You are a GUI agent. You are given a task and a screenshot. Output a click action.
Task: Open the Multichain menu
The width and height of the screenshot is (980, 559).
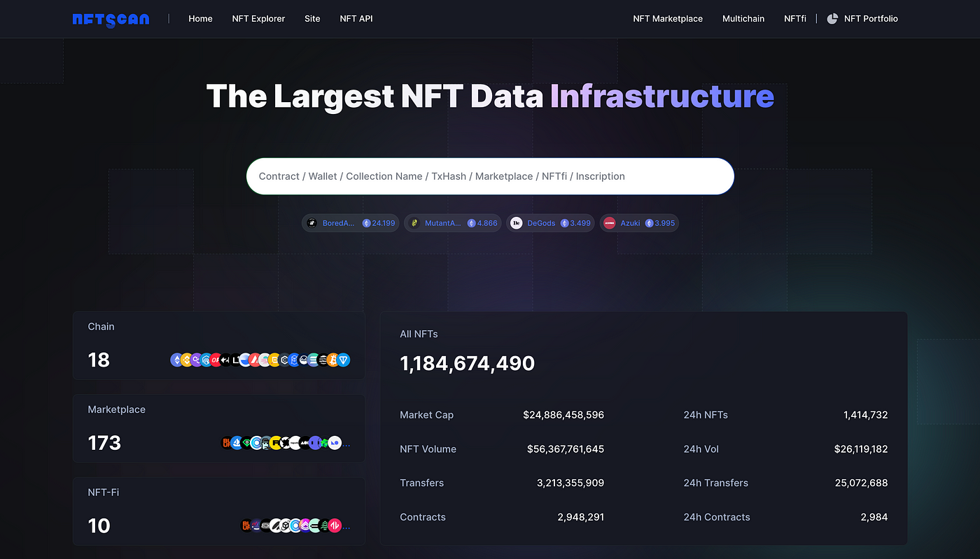[743, 19]
